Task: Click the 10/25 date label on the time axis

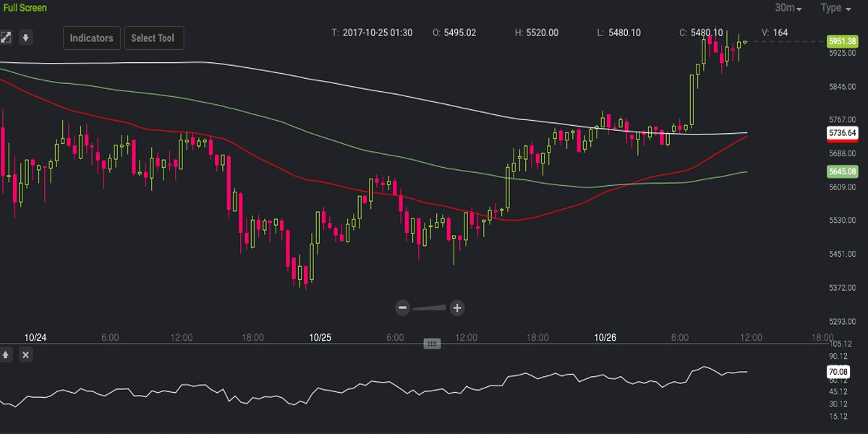Action: (x=320, y=337)
